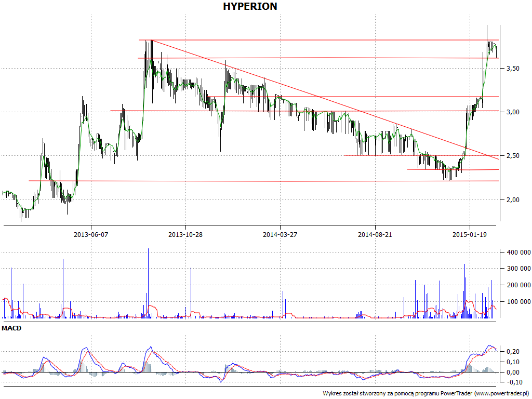Select the 2015-01-19 date label

point(470,234)
